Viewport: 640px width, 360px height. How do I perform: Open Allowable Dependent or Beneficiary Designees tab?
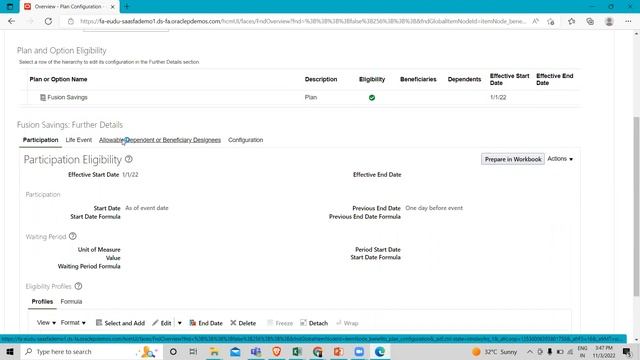point(160,140)
